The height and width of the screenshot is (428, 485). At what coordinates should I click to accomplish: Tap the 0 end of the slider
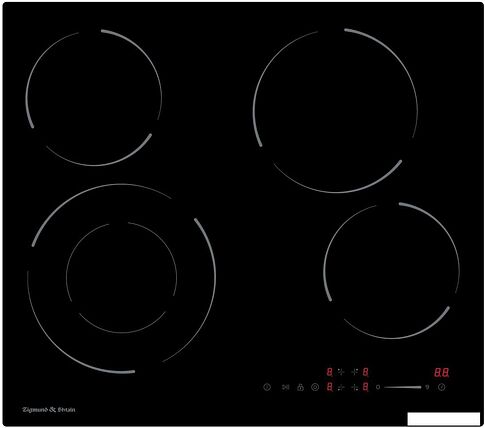click(x=378, y=387)
